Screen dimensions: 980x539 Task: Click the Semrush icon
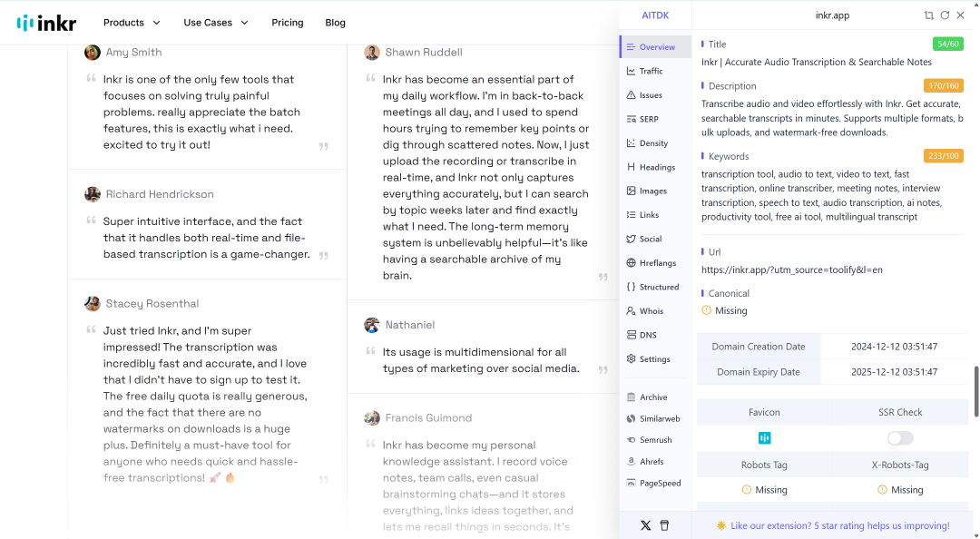click(x=632, y=439)
